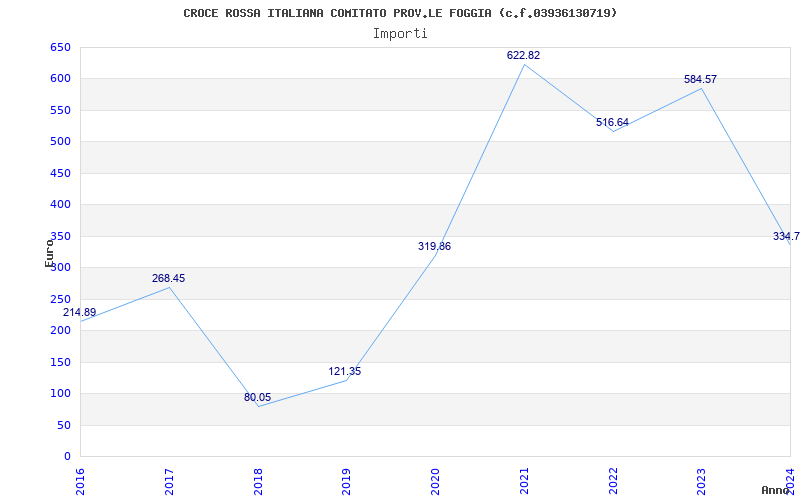Click the 'Importi' subtitle
Screen dimensions: 800x500
click(400, 34)
